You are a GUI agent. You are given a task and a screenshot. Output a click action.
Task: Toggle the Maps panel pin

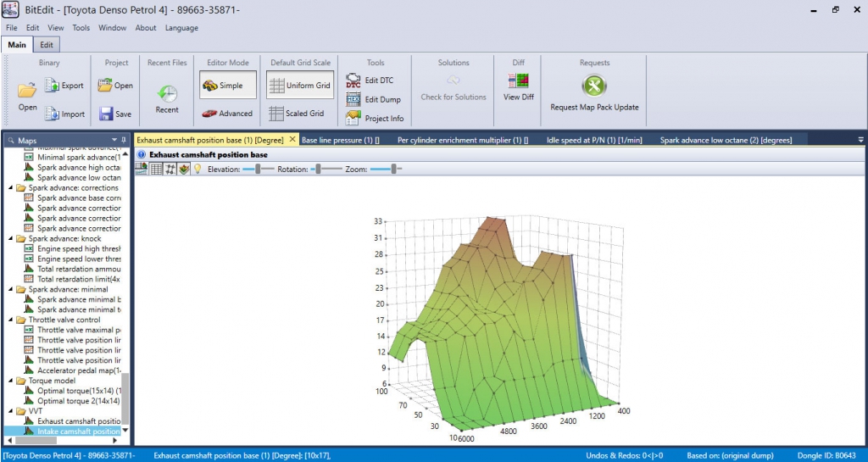click(124, 140)
